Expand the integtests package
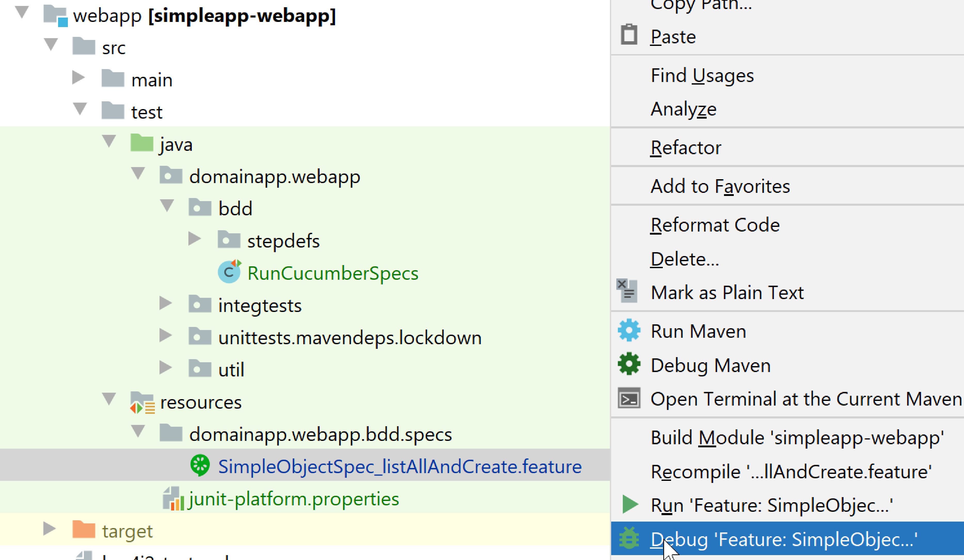 [166, 303]
